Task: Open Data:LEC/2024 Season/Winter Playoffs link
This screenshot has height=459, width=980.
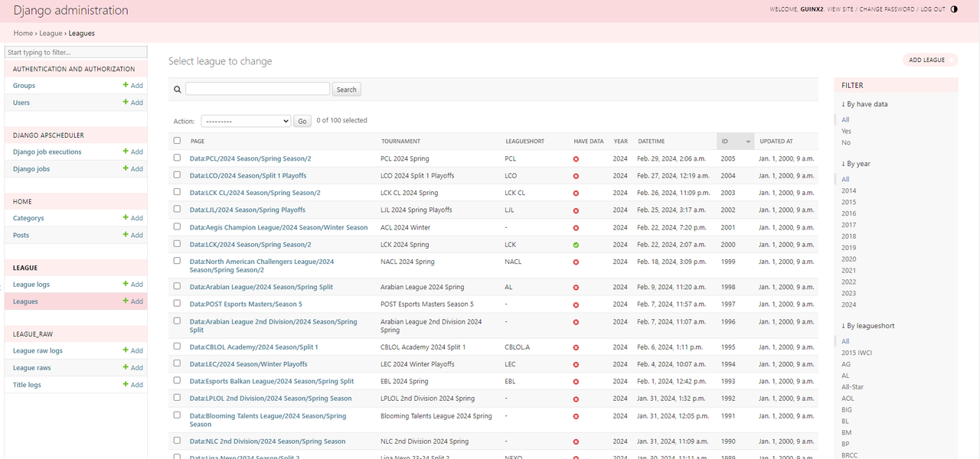Action: click(248, 364)
